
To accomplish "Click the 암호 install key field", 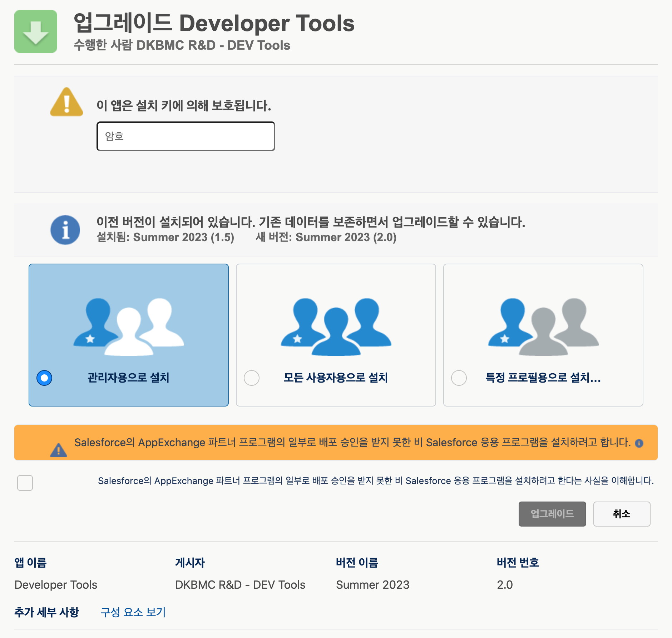I will point(186,136).
